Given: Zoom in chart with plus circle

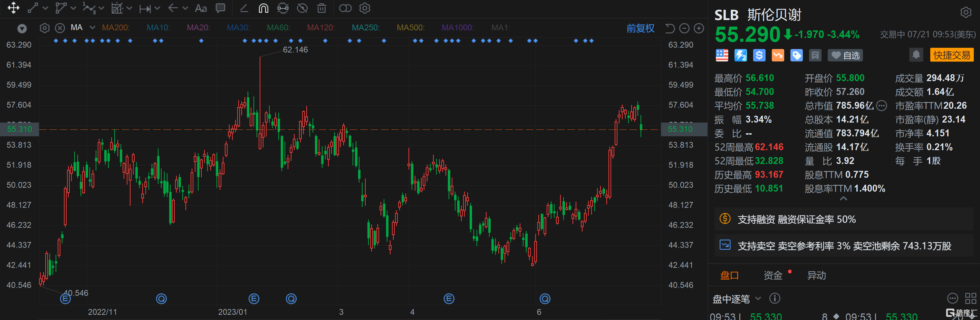Looking at the screenshot, I should click(x=699, y=29).
